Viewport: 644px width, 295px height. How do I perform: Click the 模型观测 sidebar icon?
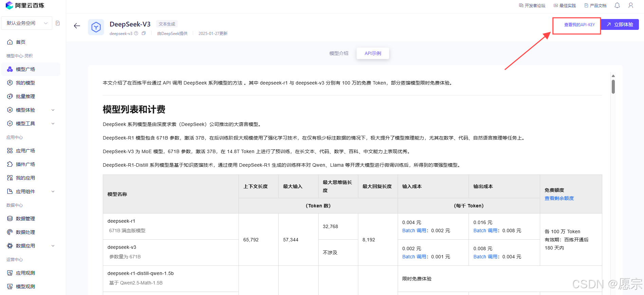point(10,287)
